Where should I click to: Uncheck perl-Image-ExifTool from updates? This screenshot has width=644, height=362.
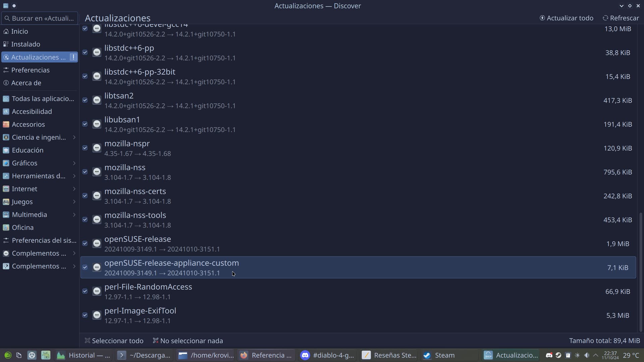[x=85, y=315]
